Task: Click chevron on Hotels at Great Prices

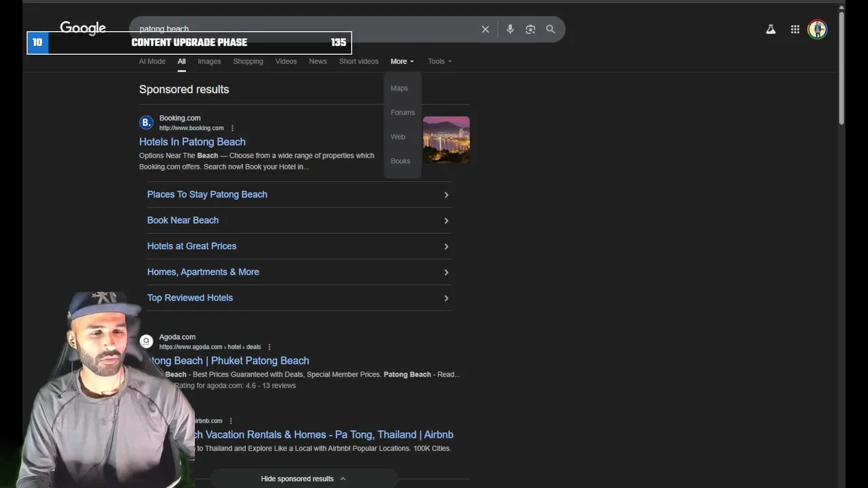Action: 446,246
